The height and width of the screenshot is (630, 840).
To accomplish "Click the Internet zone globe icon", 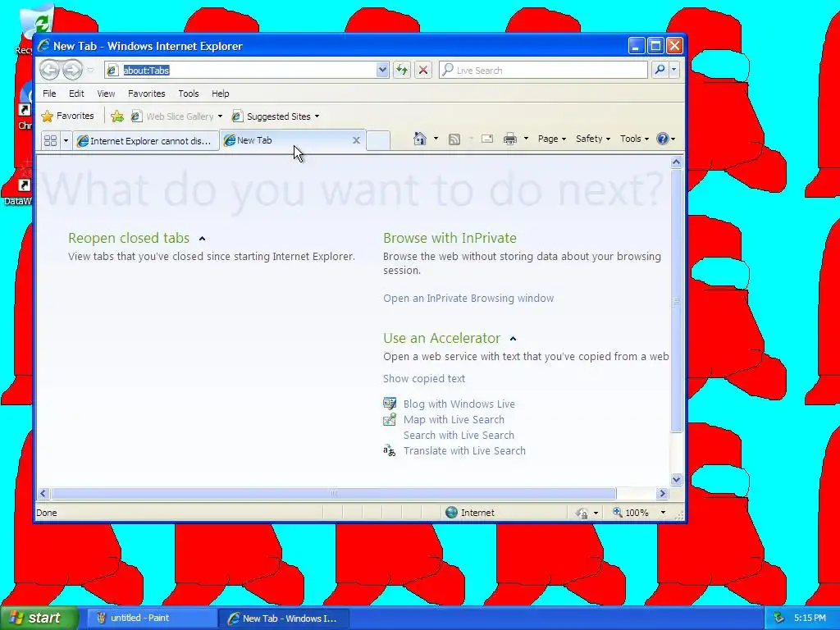I will tap(452, 513).
